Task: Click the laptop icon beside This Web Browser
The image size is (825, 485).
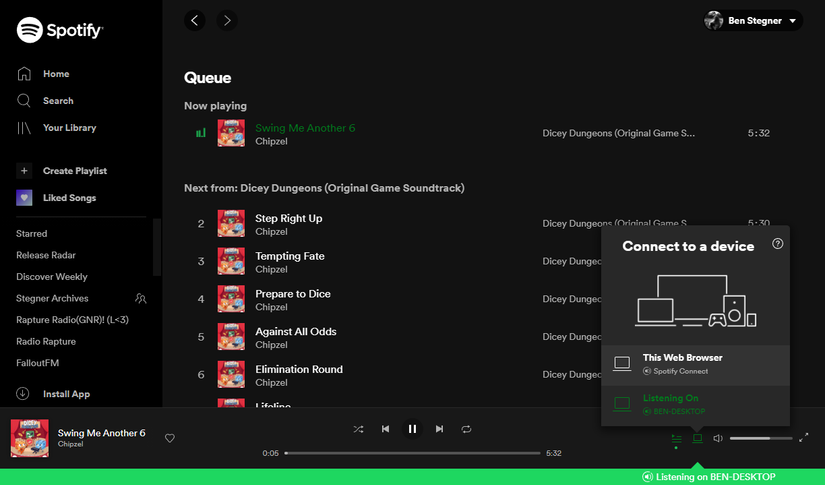Action: 622,363
